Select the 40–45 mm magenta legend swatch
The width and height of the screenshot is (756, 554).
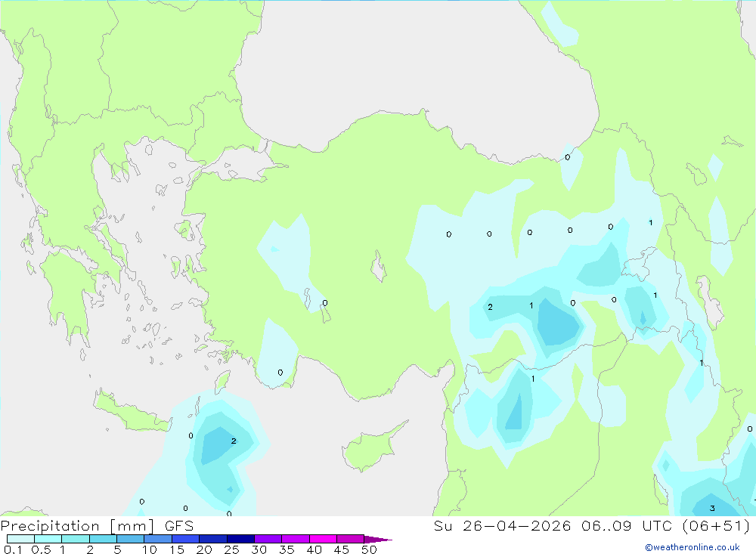(323, 539)
